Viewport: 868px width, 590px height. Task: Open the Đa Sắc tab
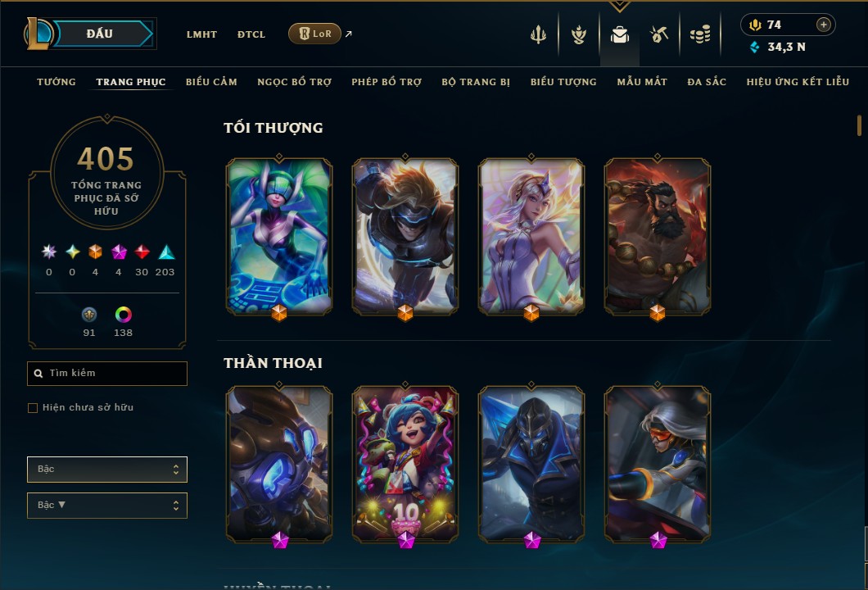coord(707,82)
